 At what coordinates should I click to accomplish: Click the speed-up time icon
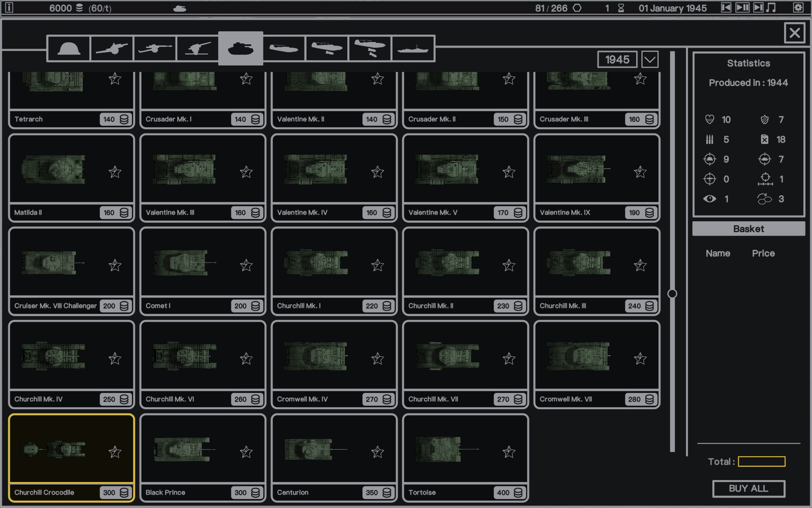[x=758, y=8]
